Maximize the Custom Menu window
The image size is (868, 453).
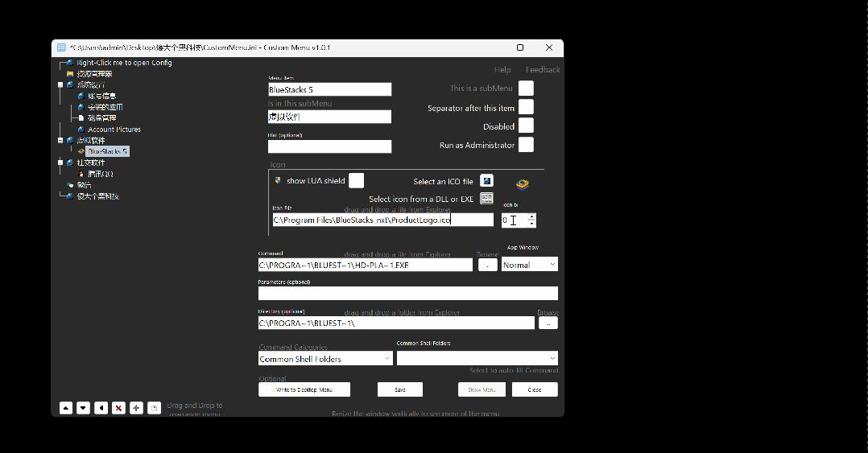point(520,47)
